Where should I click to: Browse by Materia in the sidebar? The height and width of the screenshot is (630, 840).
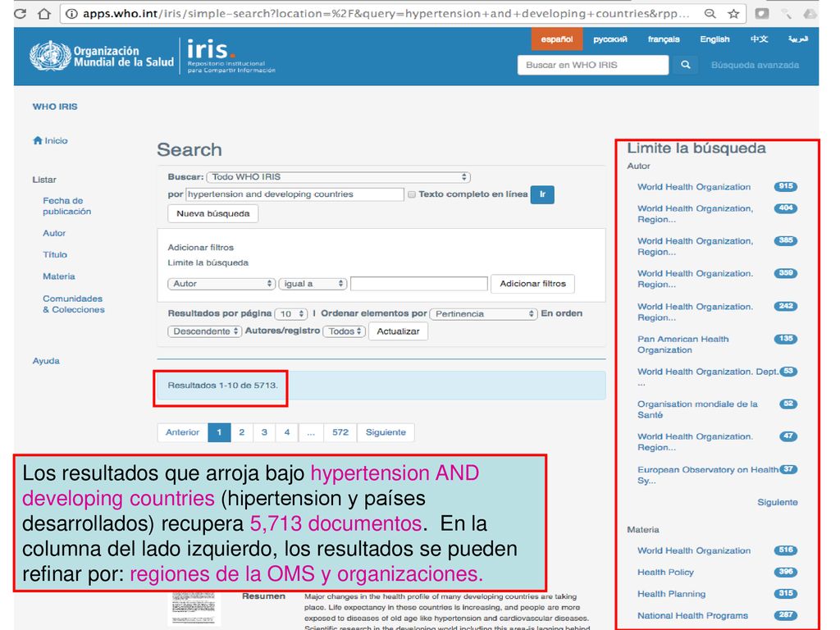coord(59,276)
